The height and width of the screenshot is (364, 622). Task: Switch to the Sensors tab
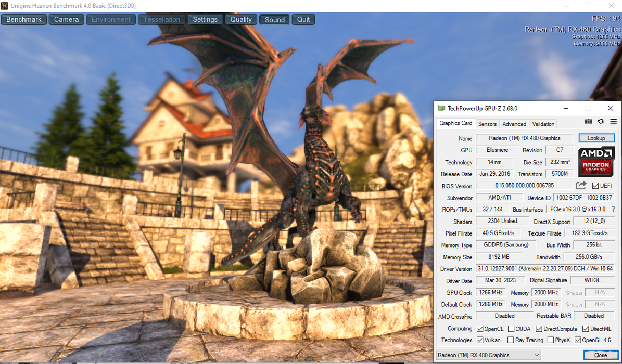click(487, 124)
